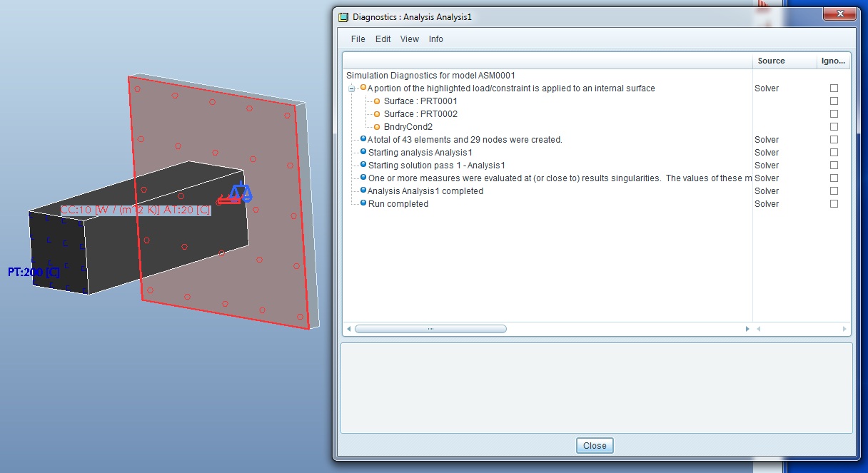This screenshot has width=868, height=473.
Task: Click the empty details text pane
Action: (x=596, y=388)
